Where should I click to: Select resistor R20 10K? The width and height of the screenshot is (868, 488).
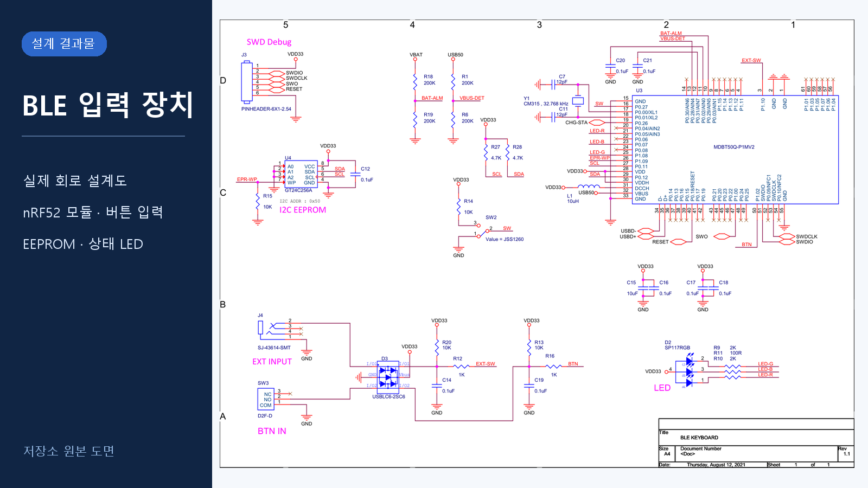[437, 346]
